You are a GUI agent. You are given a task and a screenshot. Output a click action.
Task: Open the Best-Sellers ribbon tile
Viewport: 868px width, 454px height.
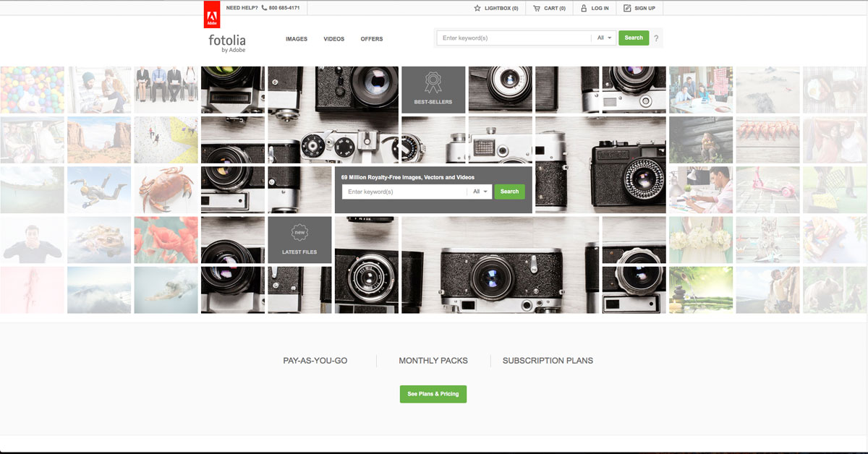(x=433, y=90)
